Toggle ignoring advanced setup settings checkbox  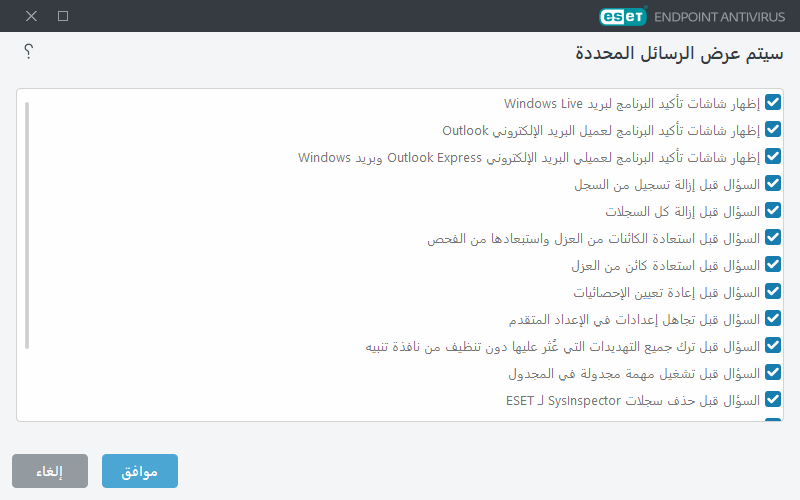[773, 319]
